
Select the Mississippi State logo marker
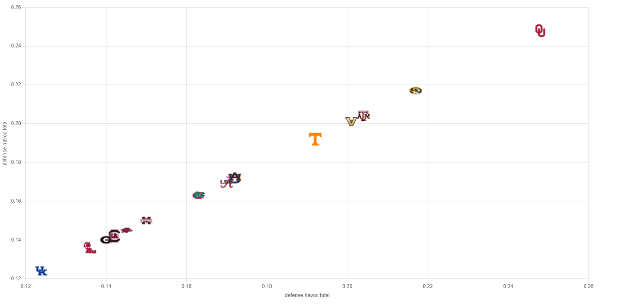tap(146, 220)
